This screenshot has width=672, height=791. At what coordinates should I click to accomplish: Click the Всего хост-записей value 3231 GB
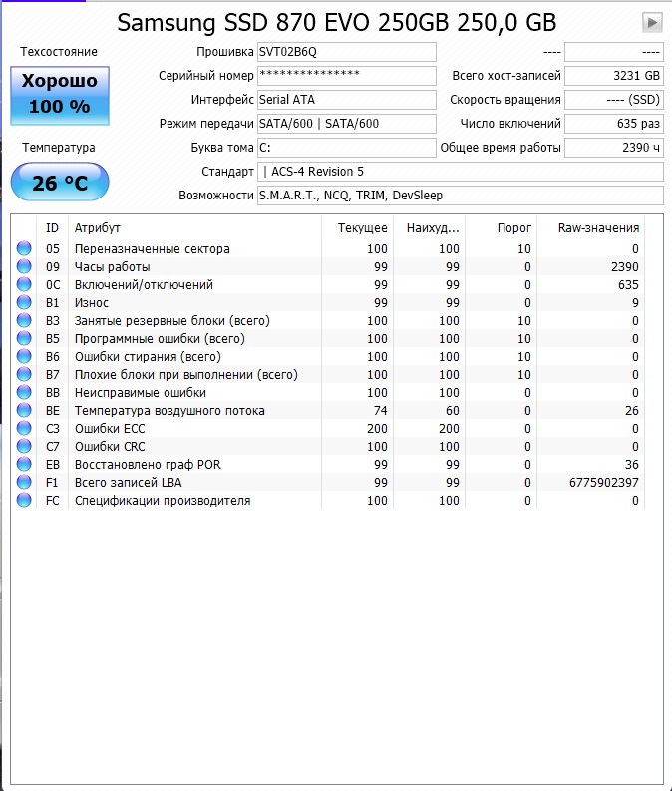613,76
